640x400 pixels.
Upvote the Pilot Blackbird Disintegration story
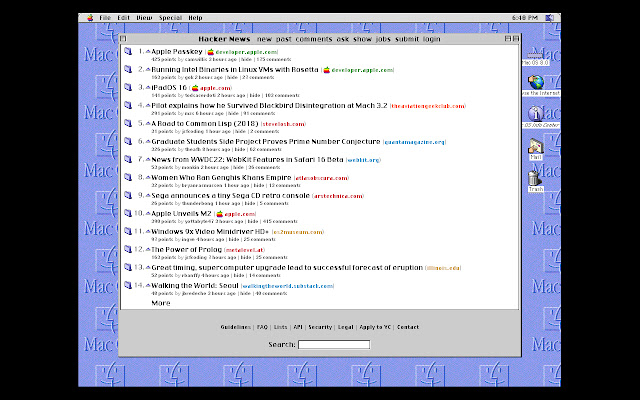[x=148, y=106]
